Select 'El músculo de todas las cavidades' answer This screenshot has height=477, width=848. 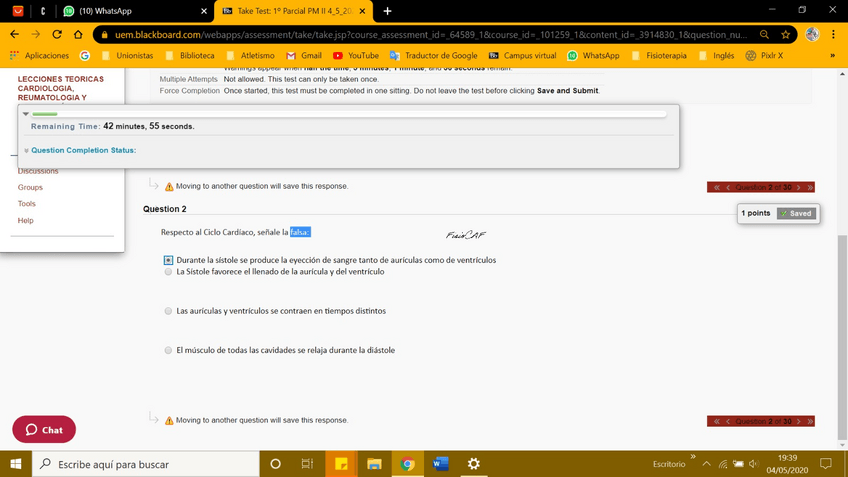(x=168, y=350)
